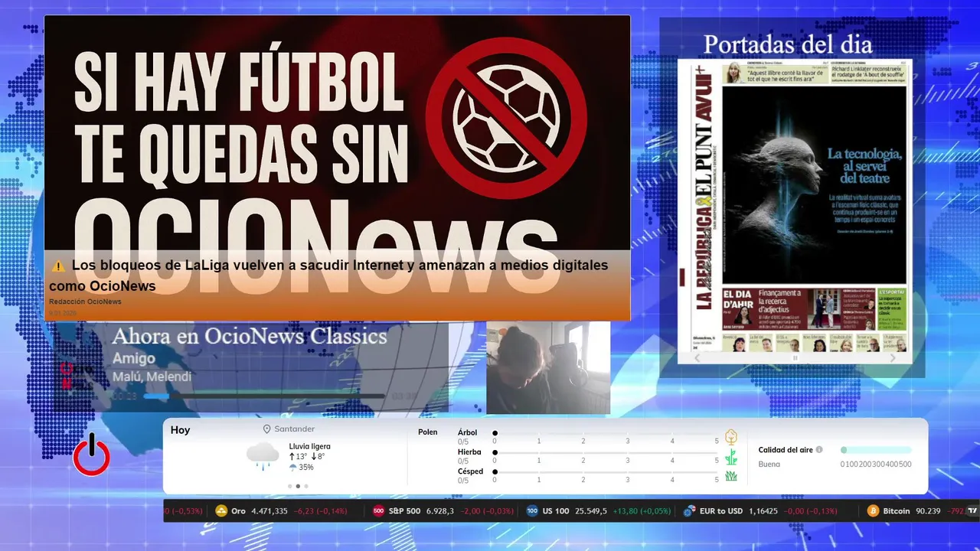Image resolution: width=980 pixels, height=551 pixels.
Task: Click the Árbol pollen level scale
Action: (x=606, y=433)
